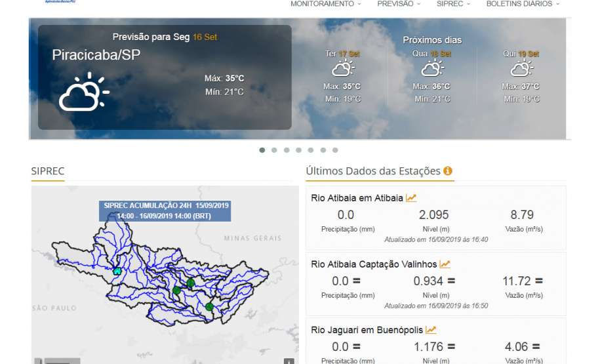Image resolution: width=600 pixels, height=364 pixels.
Task: Open chart for Rio Atibaia em Atibaia
Action: (411, 198)
